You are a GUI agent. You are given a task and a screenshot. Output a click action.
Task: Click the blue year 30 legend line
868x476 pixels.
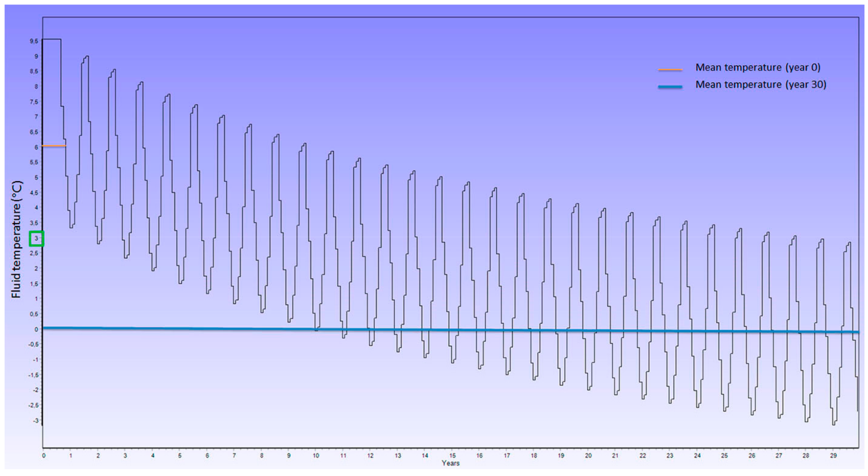pos(670,87)
